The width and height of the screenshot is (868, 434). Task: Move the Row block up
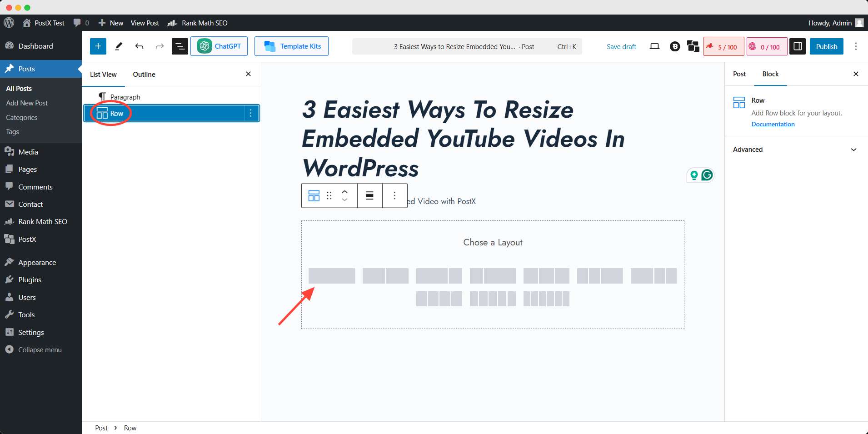click(x=344, y=192)
